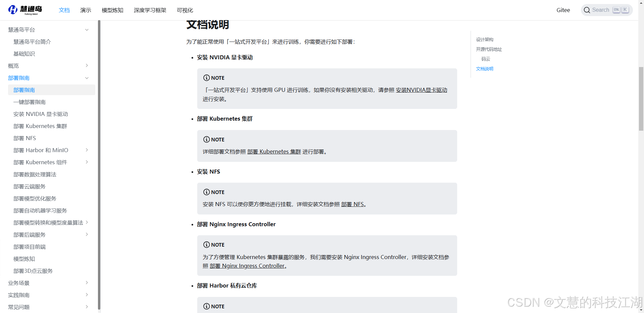
Task: Select the highlighted 部署指南 sidebar page
Action: (x=52, y=90)
